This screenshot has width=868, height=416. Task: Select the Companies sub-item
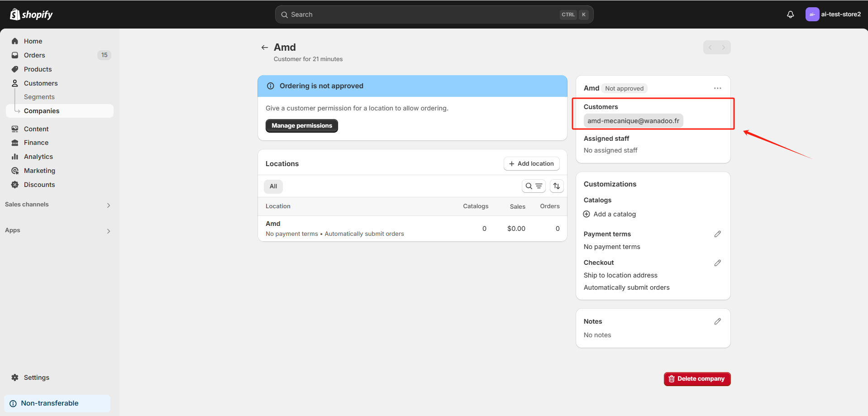tap(59, 111)
